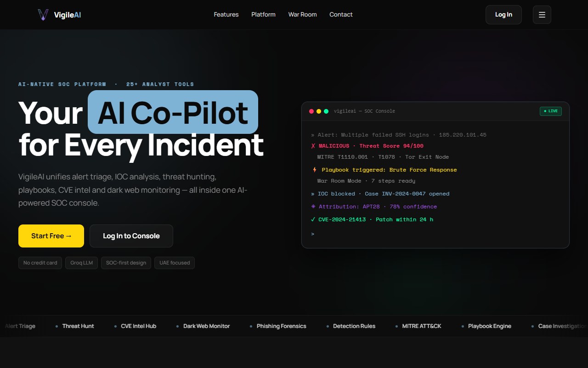Click Playbook Engine in the ticker
588x368 pixels.
(x=490, y=326)
